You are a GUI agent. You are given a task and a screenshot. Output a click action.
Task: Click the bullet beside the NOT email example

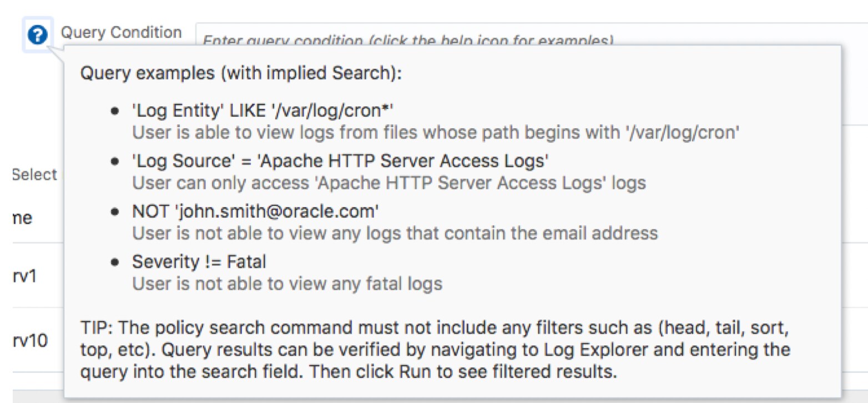pyautogui.click(x=115, y=211)
